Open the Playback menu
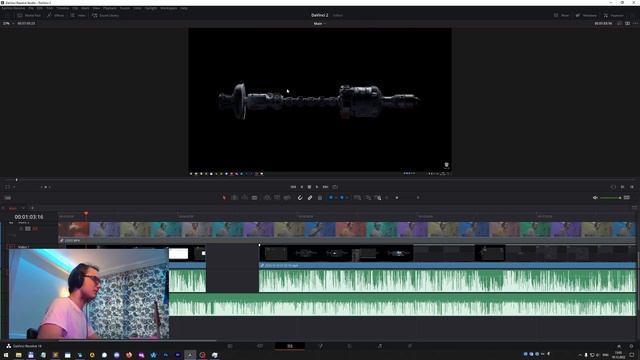640x360 pixels. (x=109, y=8)
